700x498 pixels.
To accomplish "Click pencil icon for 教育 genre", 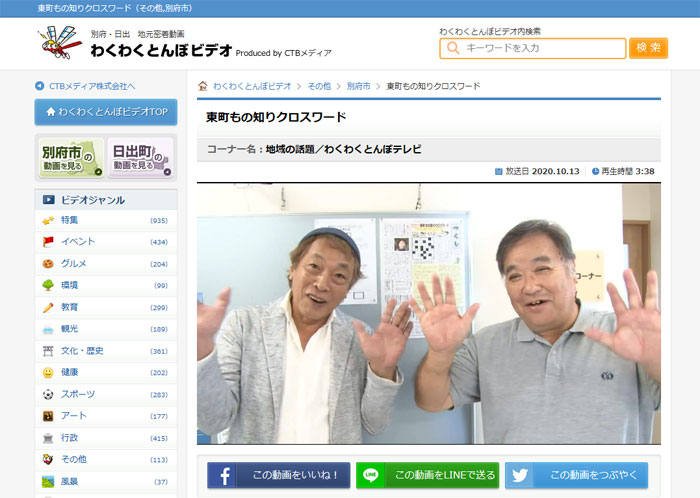I will [48, 307].
